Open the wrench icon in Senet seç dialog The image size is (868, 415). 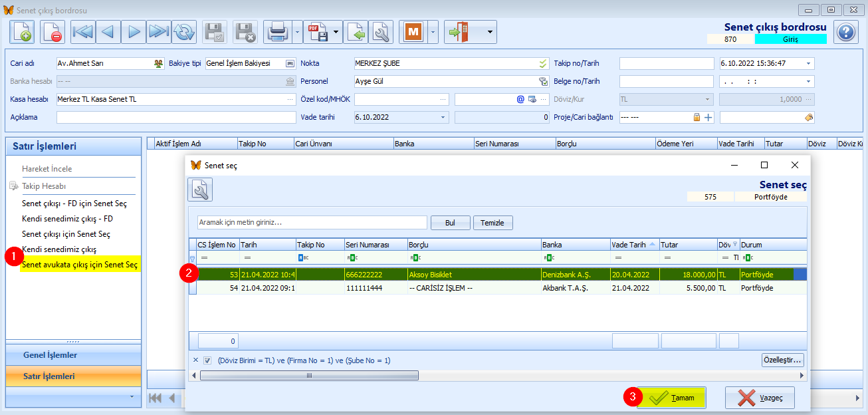(x=200, y=190)
